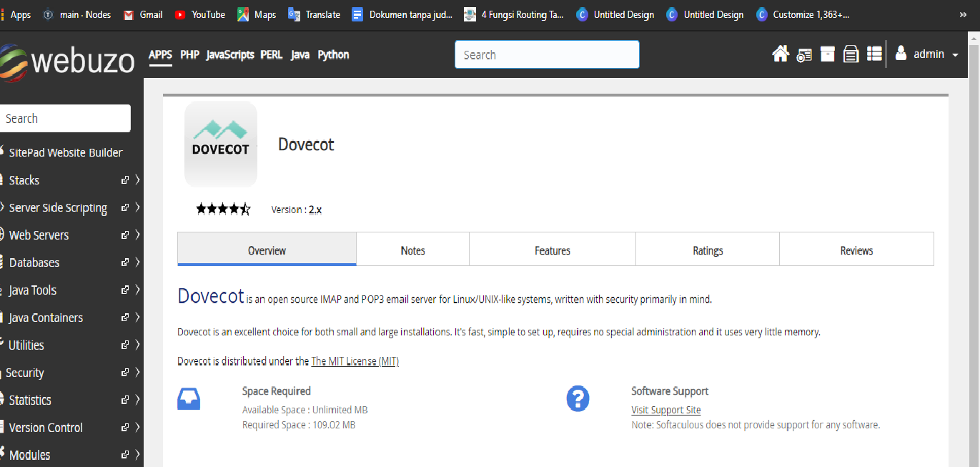Expand the Java Tools chevron
The height and width of the screenshot is (467, 980).
click(137, 290)
